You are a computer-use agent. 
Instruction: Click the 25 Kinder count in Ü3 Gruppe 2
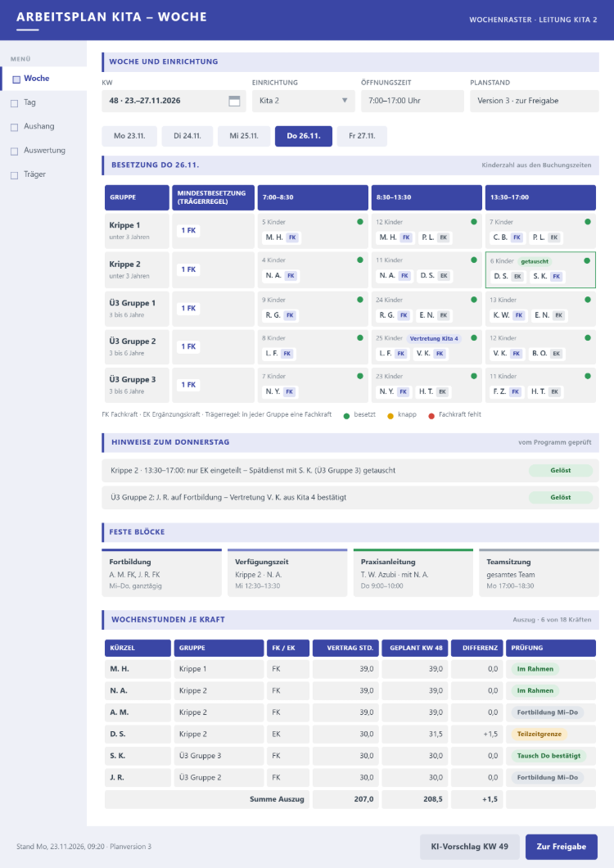coord(389,338)
